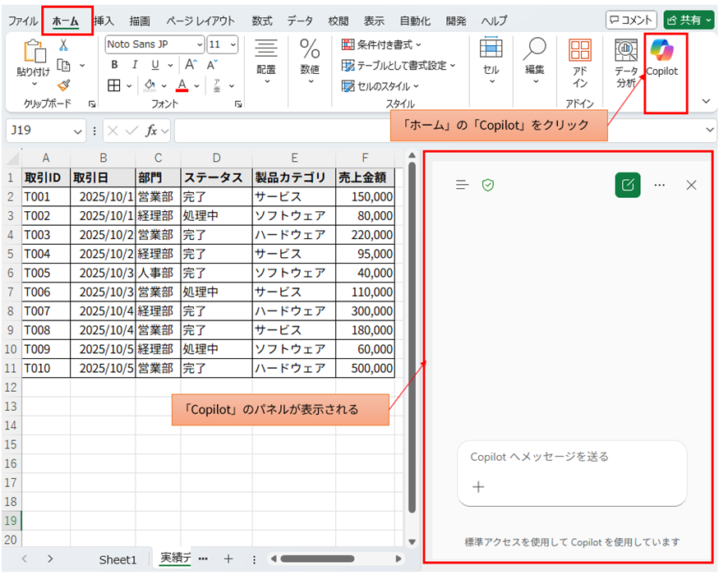Toggle italic formatting
The width and height of the screenshot is (728, 575).
[x=134, y=62]
